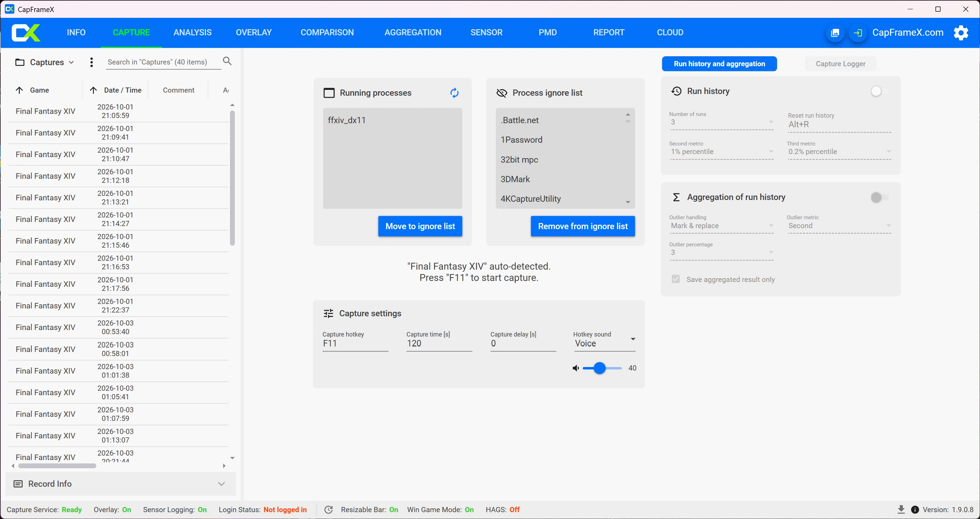
Task: Click the sigma Aggregation icon
Action: (676, 197)
